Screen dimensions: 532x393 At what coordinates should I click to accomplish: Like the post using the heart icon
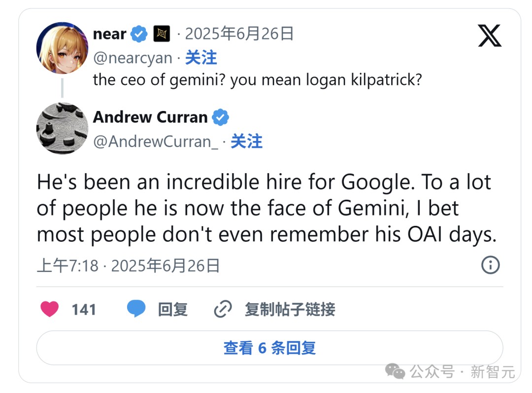(49, 309)
